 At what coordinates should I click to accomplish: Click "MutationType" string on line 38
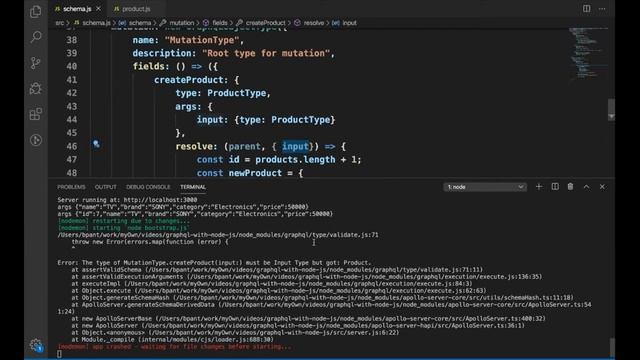pos(202,40)
